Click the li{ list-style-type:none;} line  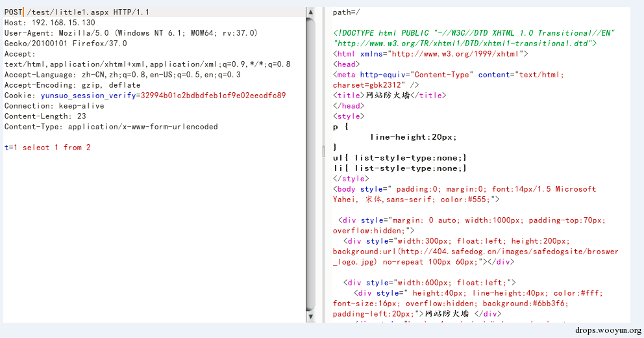click(400, 168)
